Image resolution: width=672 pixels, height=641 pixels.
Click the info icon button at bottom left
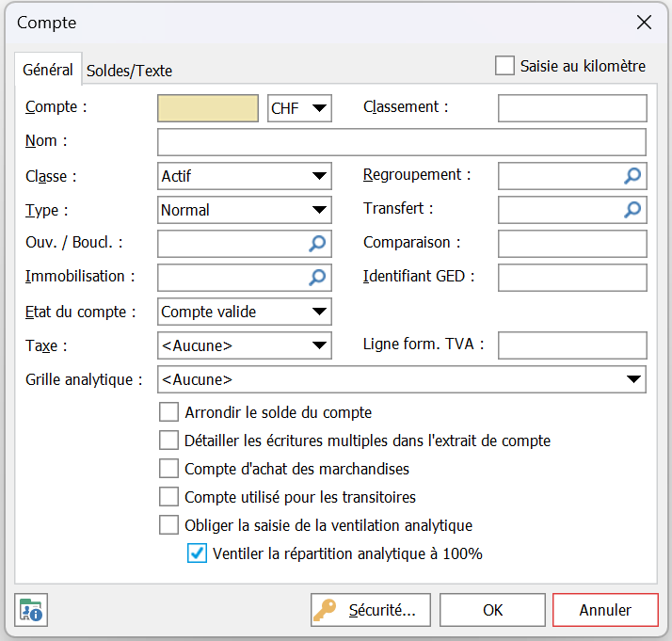[x=31, y=610]
